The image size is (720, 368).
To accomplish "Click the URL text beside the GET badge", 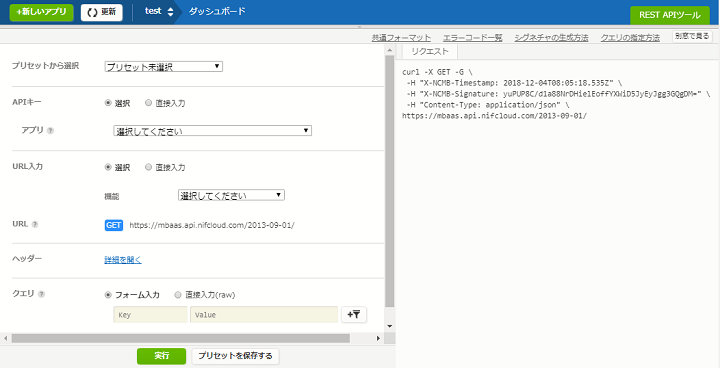I will point(212,225).
